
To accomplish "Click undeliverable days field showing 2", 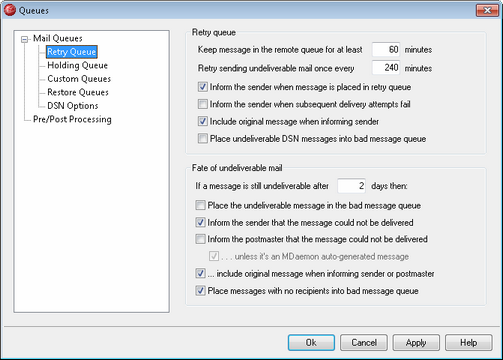I will 352,186.
